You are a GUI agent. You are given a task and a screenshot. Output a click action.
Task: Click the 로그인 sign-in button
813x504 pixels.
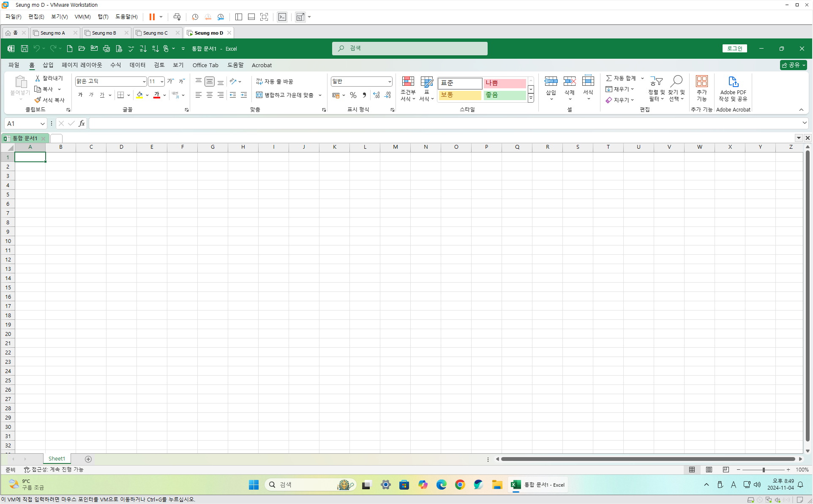(x=734, y=49)
